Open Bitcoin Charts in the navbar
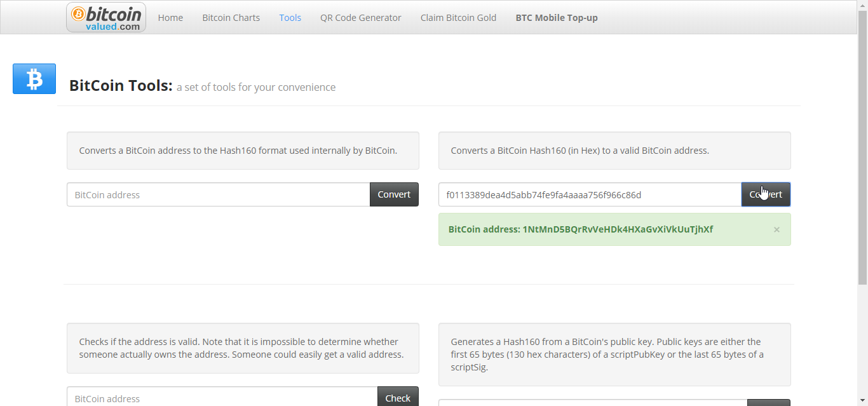Image resolution: width=868 pixels, height=406 pixels. click(x=231, y=18)
